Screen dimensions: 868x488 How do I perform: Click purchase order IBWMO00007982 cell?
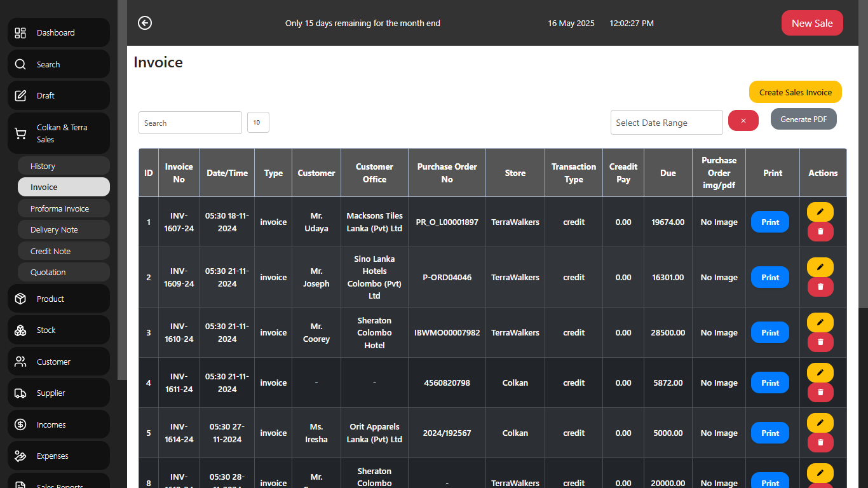(x=447, y=333)
